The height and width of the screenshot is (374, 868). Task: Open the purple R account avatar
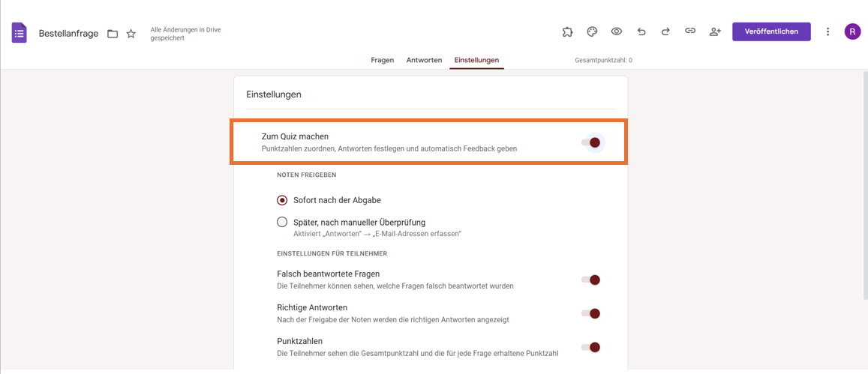(x=852, y=31)
